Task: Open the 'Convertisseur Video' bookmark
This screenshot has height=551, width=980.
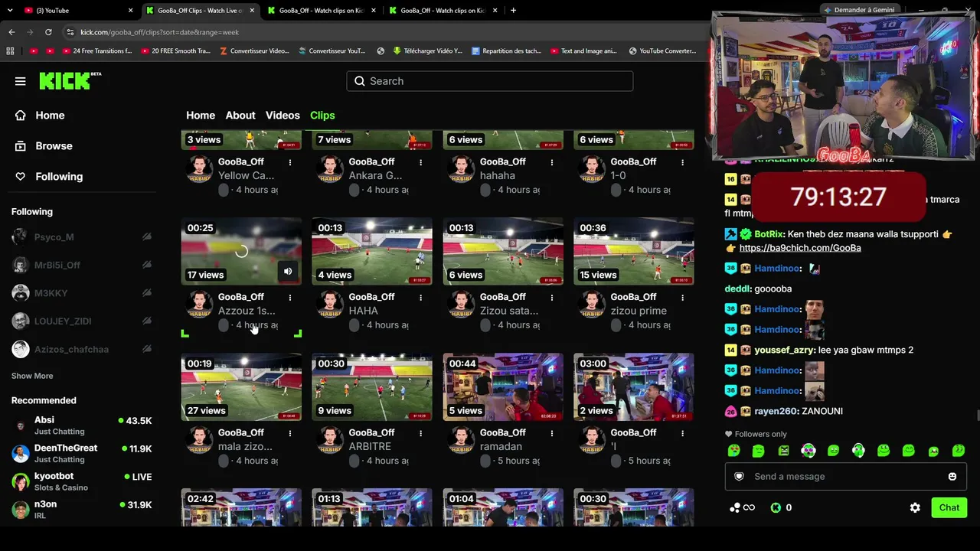Action: tap(254, 51)
